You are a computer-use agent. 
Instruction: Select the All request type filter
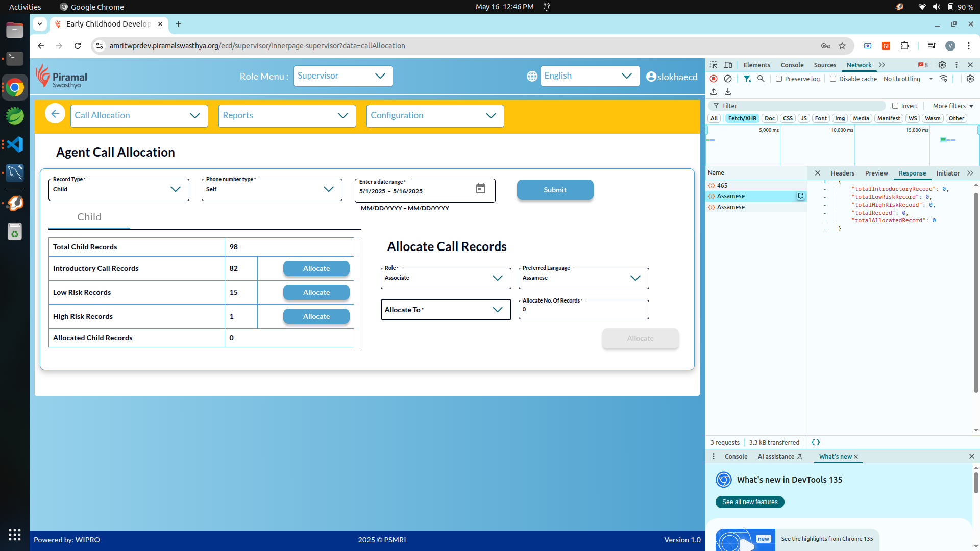pyautogui.click(x=714, y=118)
